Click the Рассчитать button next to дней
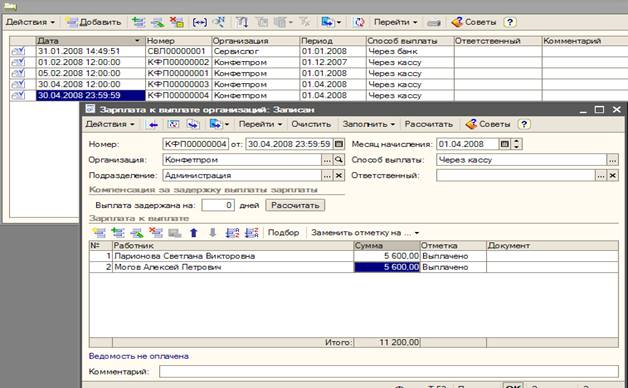The image size is (628, 388). pyautogui.click(x=295, y=205)
